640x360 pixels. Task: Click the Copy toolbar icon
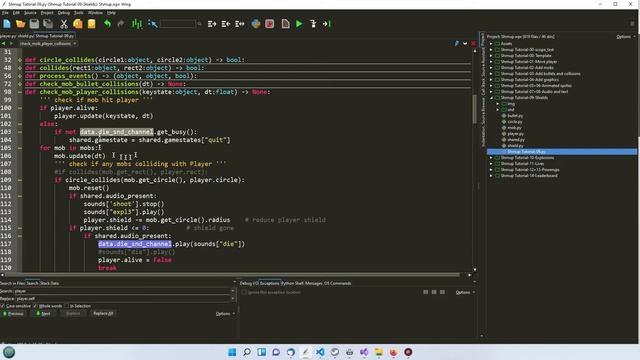(78, 24)
